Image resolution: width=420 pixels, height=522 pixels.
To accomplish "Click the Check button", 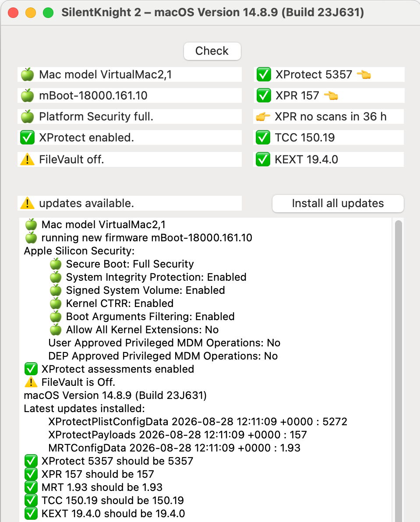I will [212, 51].
